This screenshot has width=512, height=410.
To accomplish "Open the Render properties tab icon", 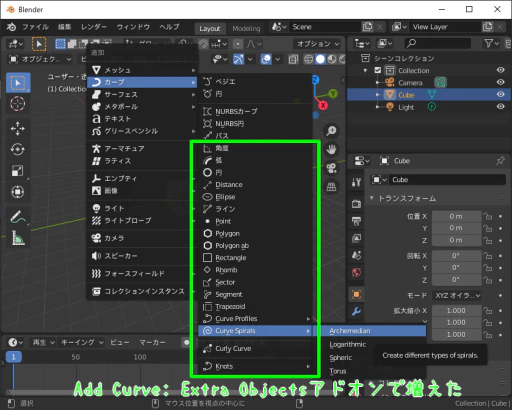I will pyautogui.click(x=356, y=203).
